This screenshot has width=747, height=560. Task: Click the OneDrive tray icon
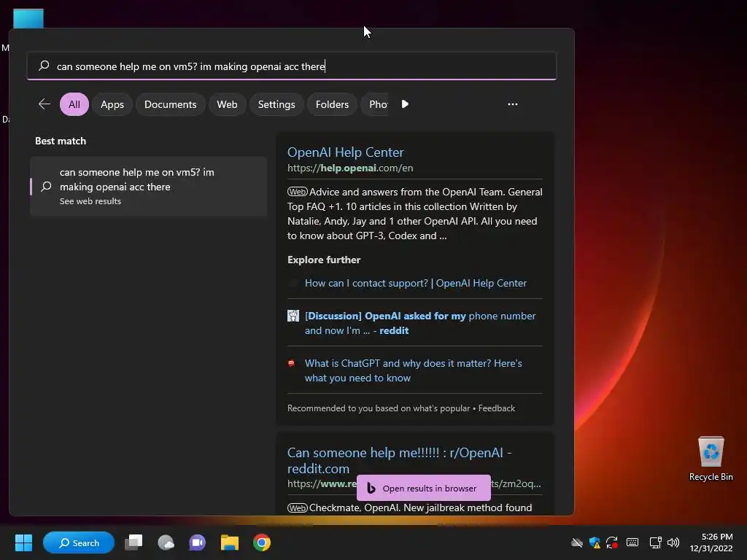point(577,542)
